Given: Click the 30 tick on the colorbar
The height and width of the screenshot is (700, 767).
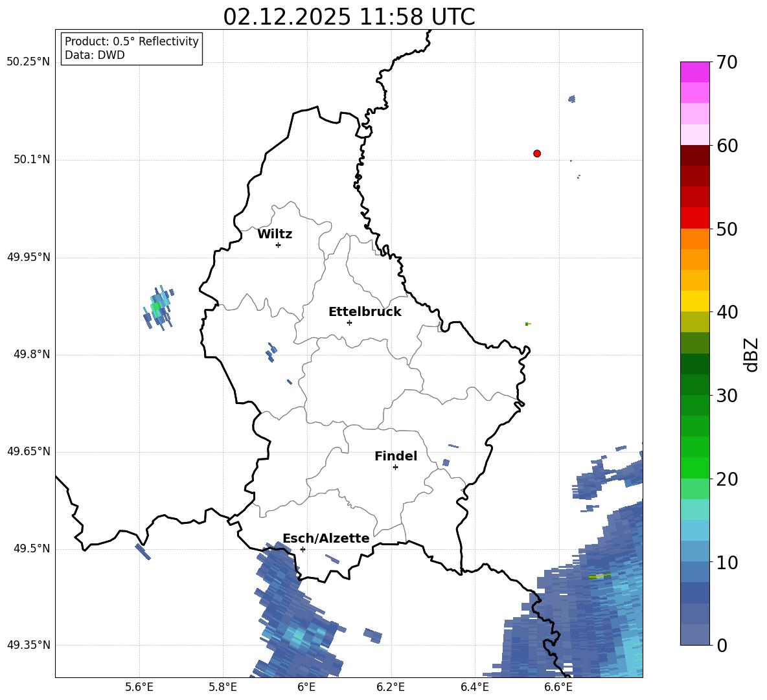Looking at the screenshot, I should 727,396.
